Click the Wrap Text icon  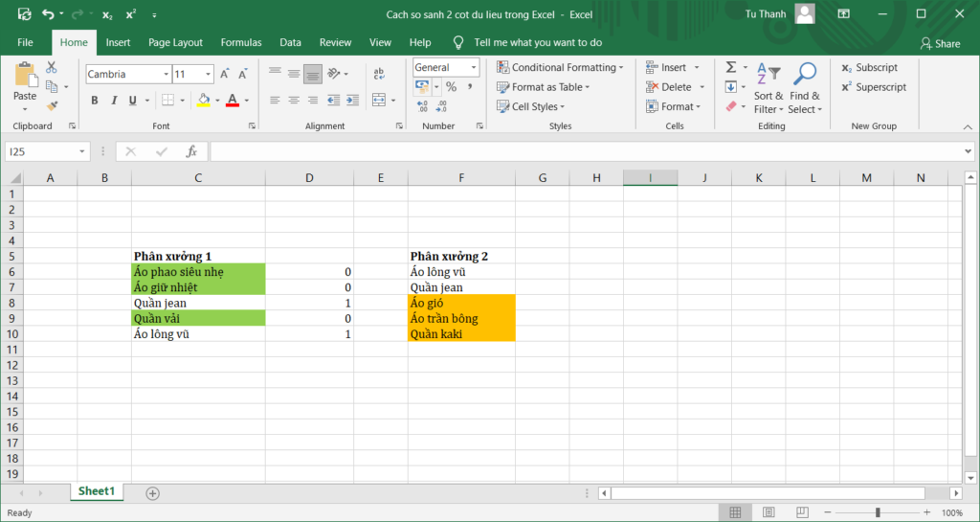click(378, 73)
